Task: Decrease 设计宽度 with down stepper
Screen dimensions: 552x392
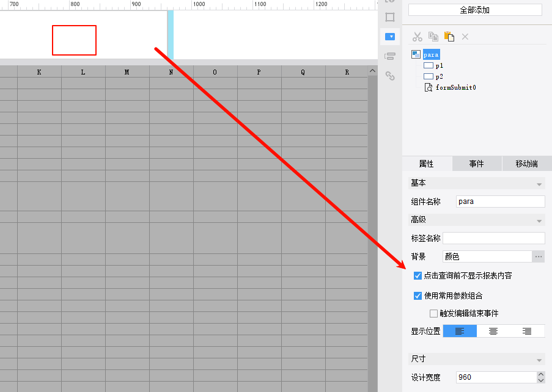Action: pyautogui.click(x=541, y=380)
